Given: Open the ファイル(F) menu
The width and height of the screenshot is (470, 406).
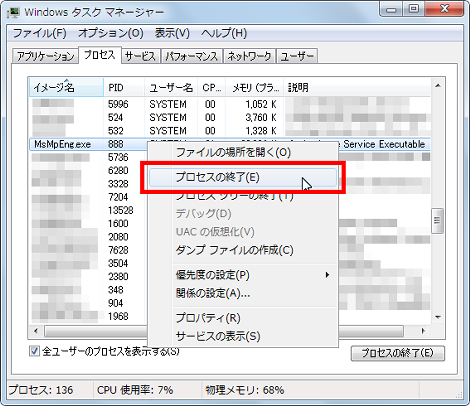Looking at the screenshot, I should click(40, 33).
